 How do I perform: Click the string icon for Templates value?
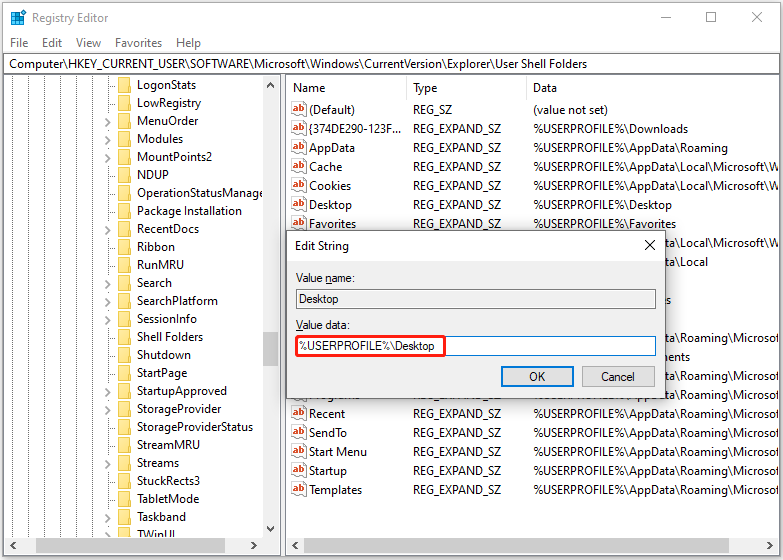point(299,489)
